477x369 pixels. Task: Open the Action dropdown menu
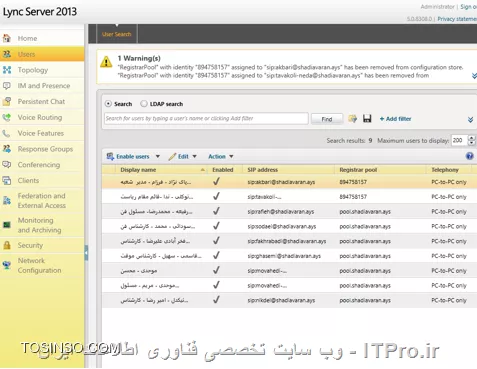click(220, 156)
